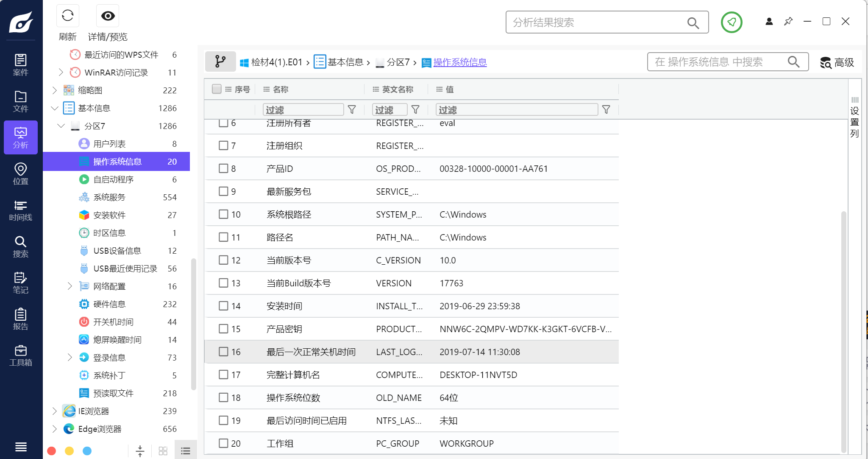
Task: Click the 刷新 refresh icon
Action: pos(68,16)
